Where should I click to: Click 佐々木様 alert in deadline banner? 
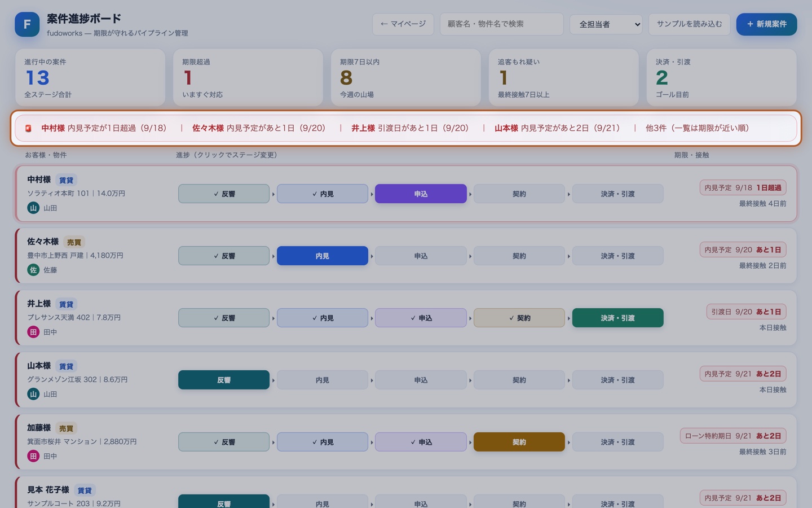click(259, 128)
